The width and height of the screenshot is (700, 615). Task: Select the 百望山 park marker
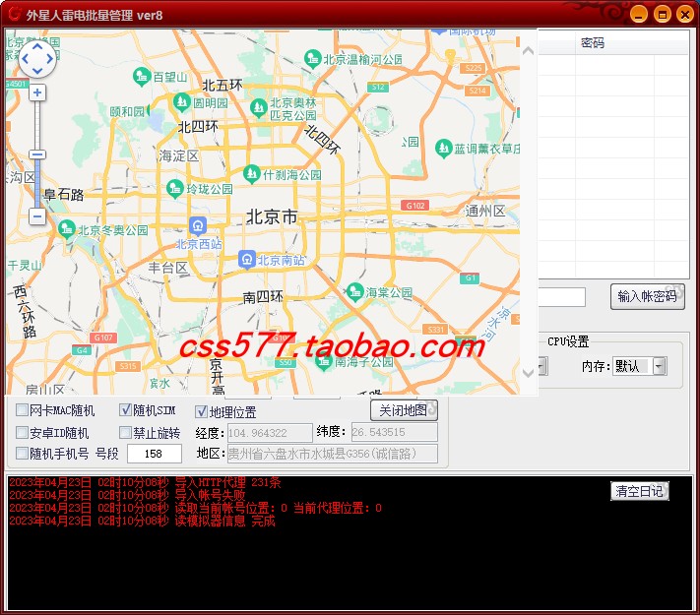[142, 76]
